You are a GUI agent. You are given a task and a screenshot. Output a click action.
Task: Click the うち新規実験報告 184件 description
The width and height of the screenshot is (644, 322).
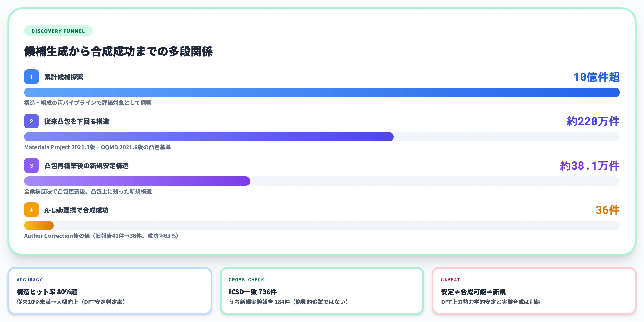click(288, 302)
